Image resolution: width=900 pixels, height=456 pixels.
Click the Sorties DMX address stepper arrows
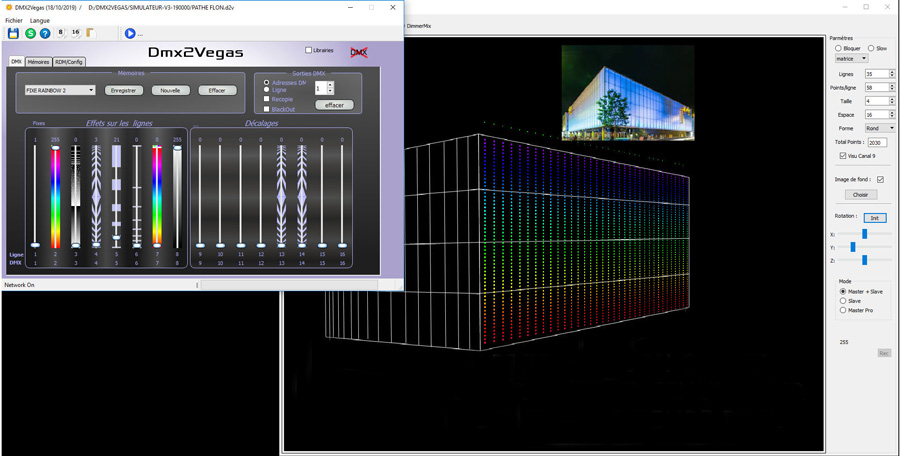(330, 88)
